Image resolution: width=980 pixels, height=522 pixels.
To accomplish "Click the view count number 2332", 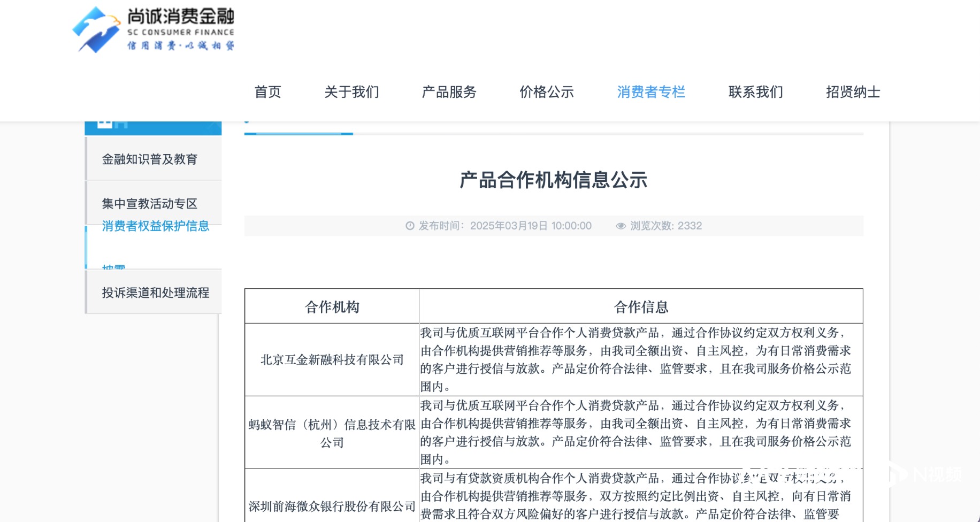I will pyautogui.click(x=690, y=226).
